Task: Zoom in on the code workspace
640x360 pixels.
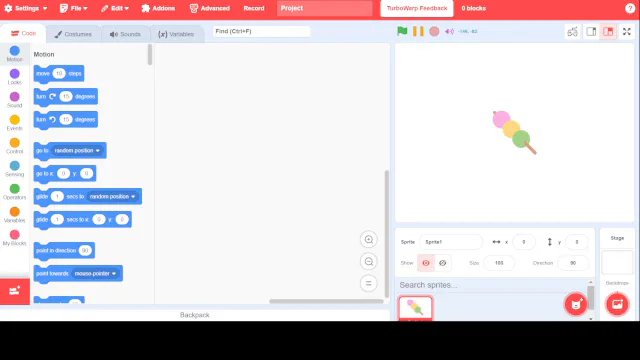Action: click(369, 240)
